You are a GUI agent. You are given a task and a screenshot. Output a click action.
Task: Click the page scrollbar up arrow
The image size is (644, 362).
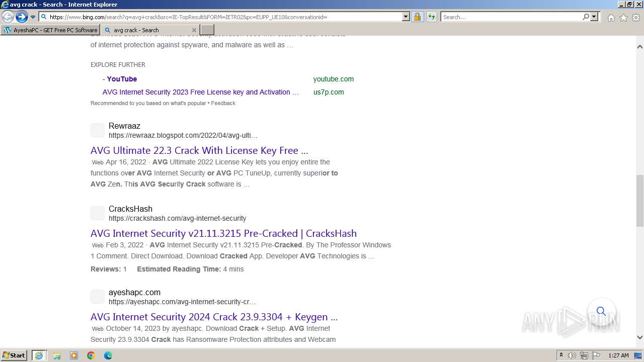tap(640, 47)
